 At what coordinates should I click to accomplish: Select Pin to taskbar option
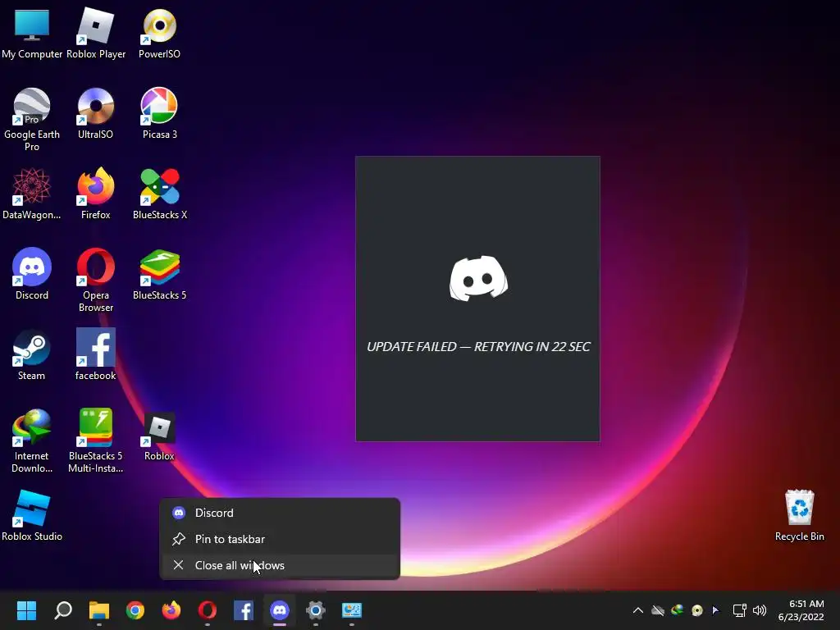click(280, 539)
